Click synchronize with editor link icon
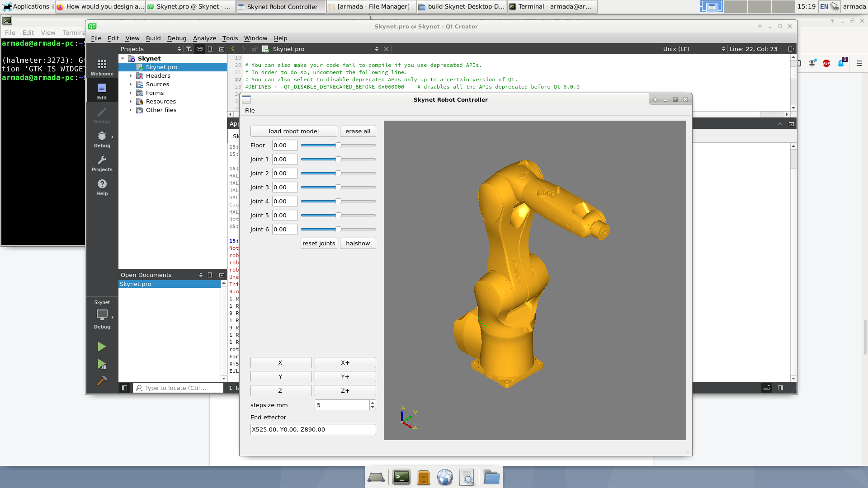 click(x=200, y=49)
